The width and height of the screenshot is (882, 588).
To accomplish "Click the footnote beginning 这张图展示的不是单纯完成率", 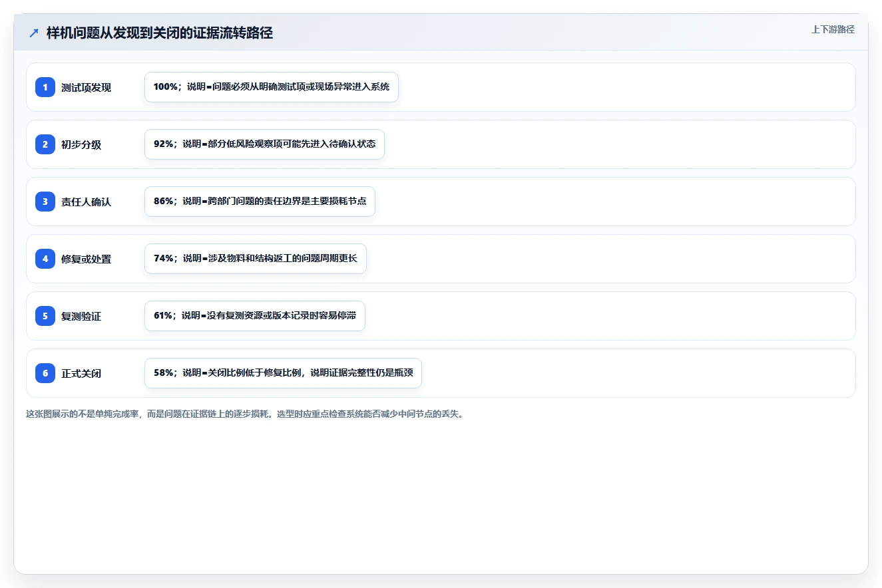I will (244, 414).
